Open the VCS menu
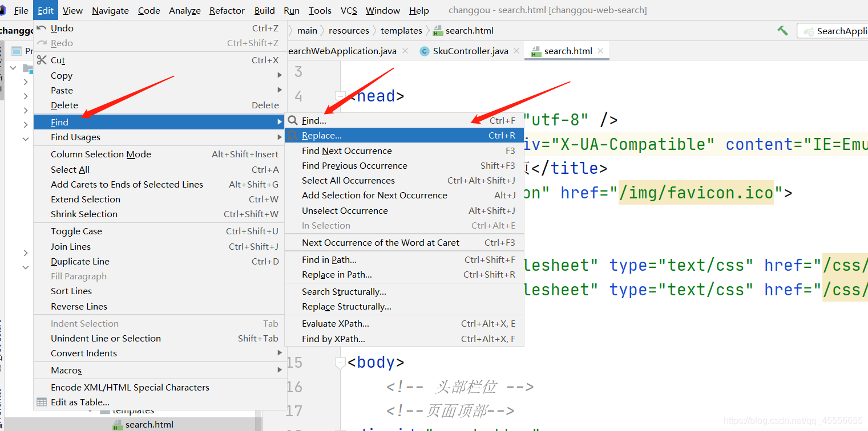 (x=349, y=10)
